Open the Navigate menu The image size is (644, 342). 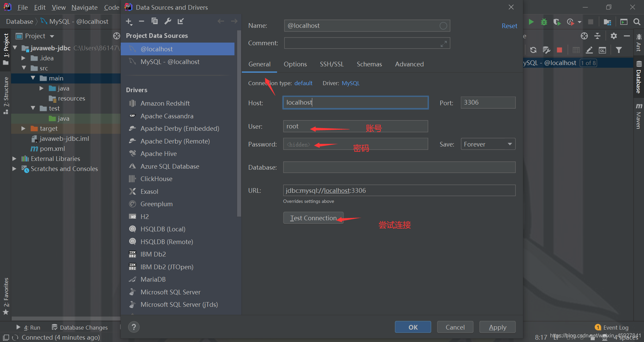click(x=85, y=7)
